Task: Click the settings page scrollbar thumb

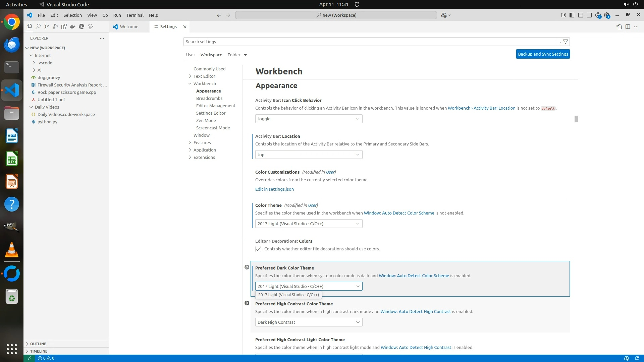Action: click(x=576, y=119)
